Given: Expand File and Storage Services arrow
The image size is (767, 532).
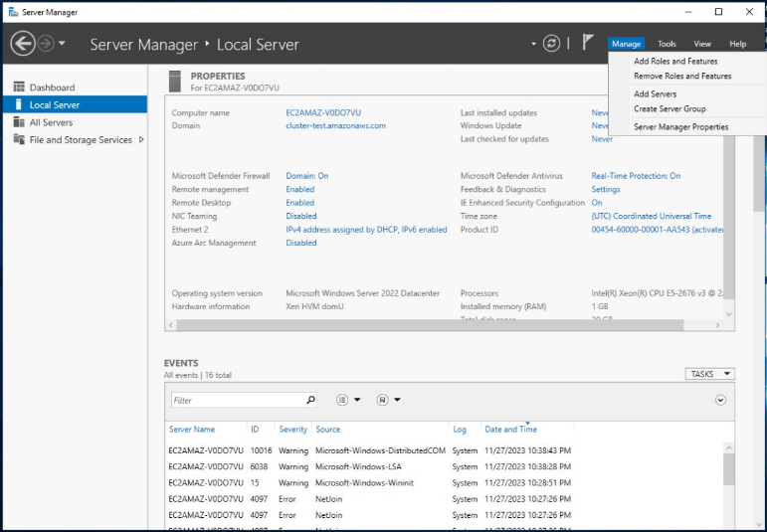Looking at the screenshot, I should pos(141,140).
